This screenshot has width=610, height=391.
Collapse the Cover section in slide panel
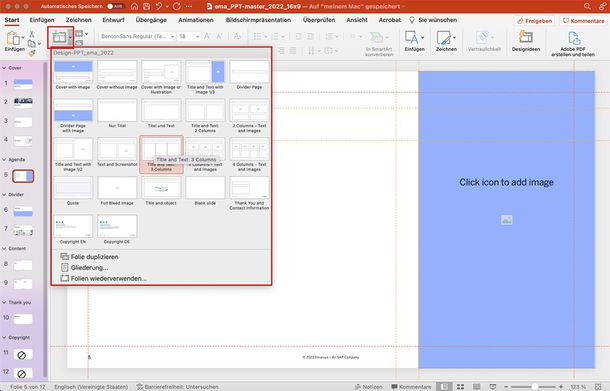[x=4, y=68]
